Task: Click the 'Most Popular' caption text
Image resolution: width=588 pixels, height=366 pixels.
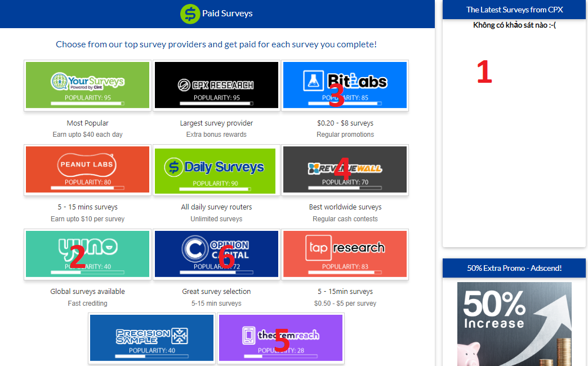Action: (x=87, y=123)
